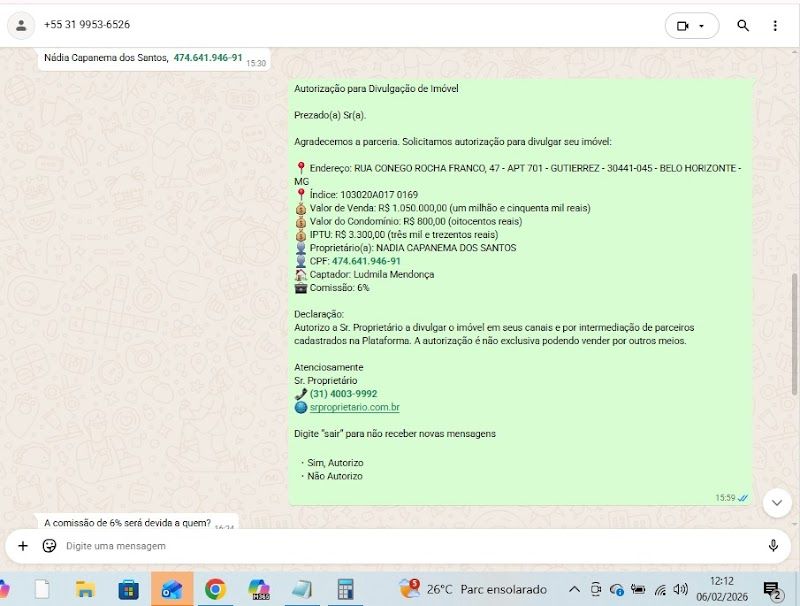Select 'Não Autorizo' option text
Image resolution: width=800 pixels, height=606 pixels.
(335, 476)
